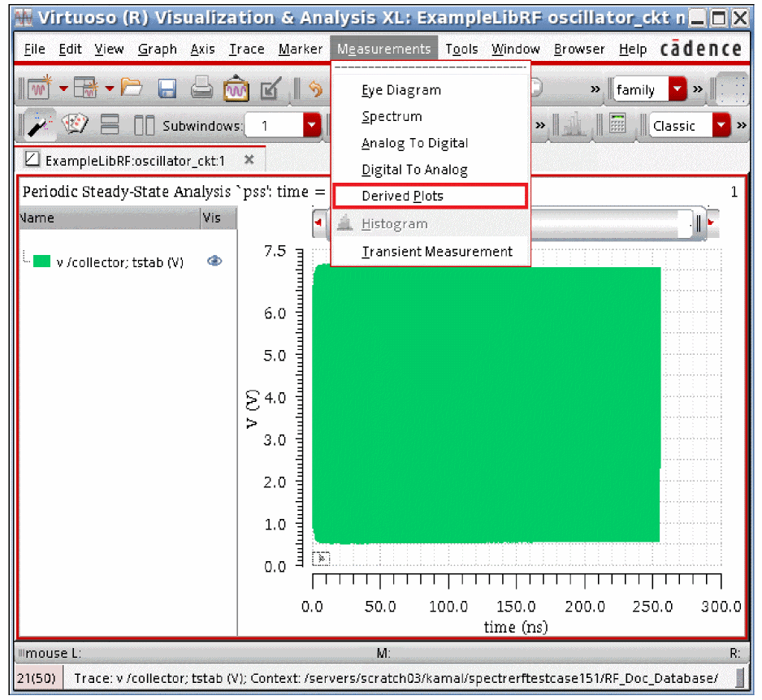
Task: Click the orange undo arrow icon
Action: click(x=316, y=89)
